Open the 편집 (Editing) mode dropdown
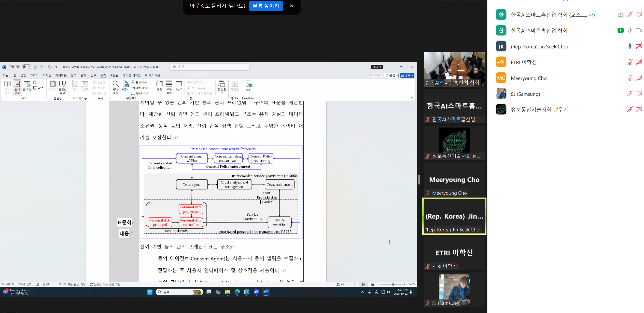This screenshot has width=644, height=313. click(x=391, y=75)
